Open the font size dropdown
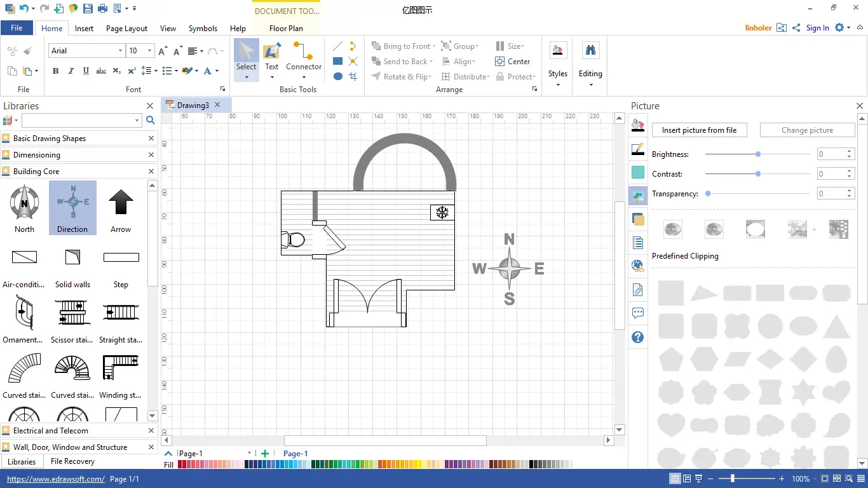Screen dimensions: 868x488 148,50
